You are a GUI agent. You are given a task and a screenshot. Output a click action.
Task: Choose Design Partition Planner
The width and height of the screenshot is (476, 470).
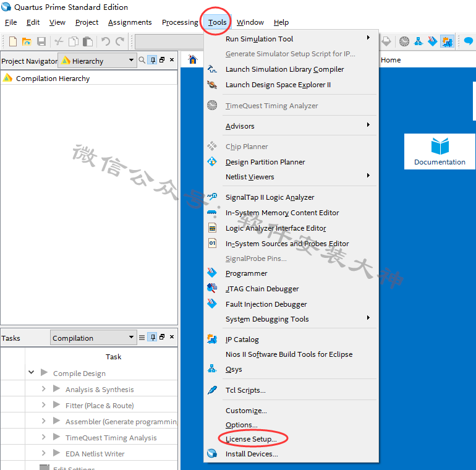(291, 162)
